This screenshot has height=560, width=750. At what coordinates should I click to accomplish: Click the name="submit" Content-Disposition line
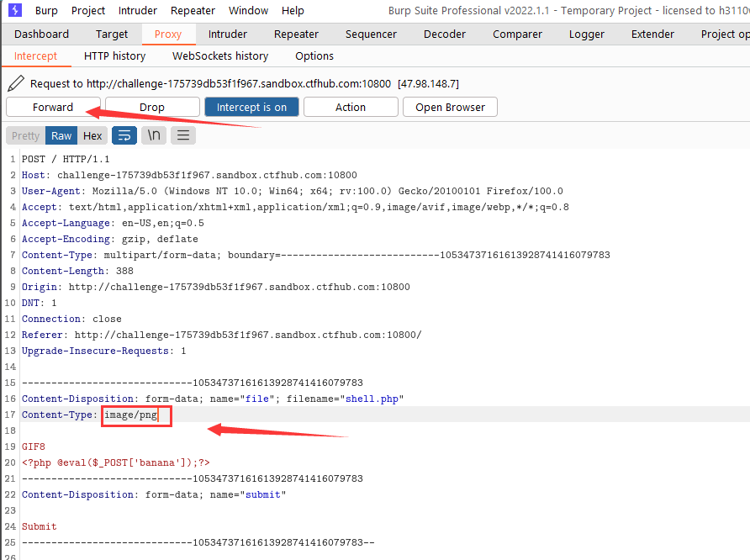pos(154,494)
